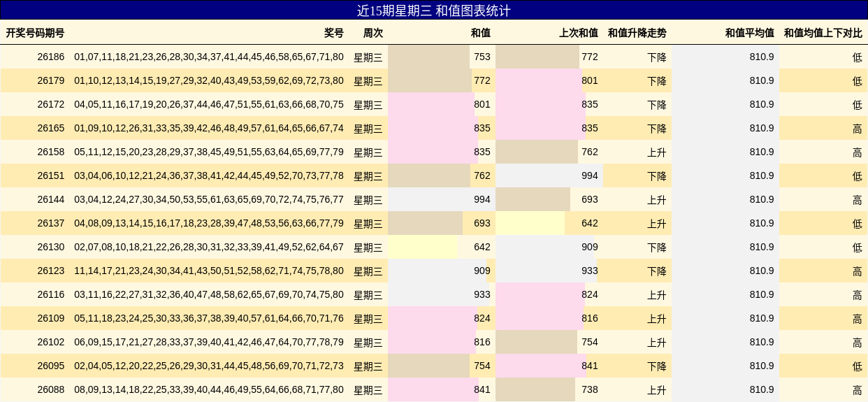868x402 pixels.
Task: Click the 下降 trend in row 26186
Action: click(657, 57)
